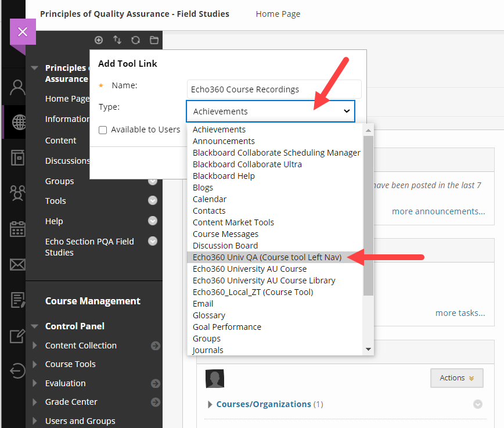Open the Content course menu link
This screenshot has width=504, height=428.
61,141
